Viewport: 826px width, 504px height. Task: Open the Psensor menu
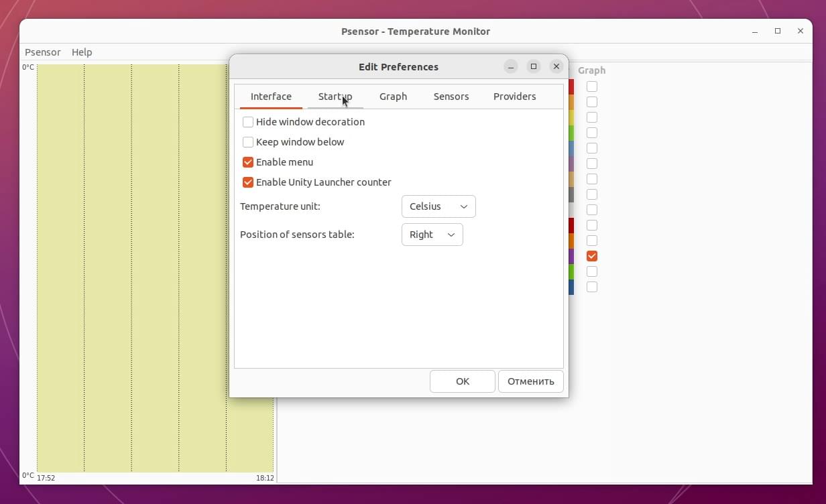pyautogui.click(x=43, y=52)
